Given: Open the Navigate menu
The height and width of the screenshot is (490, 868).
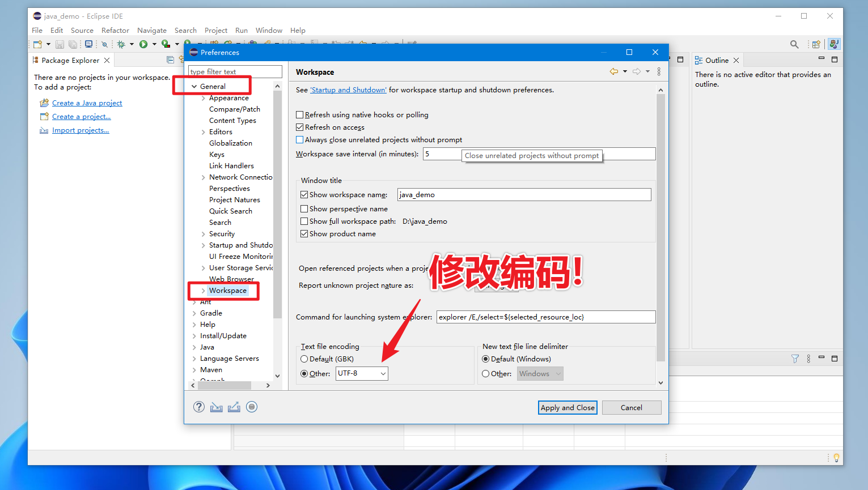Looking at the screenshot, I should click(152, 30).
